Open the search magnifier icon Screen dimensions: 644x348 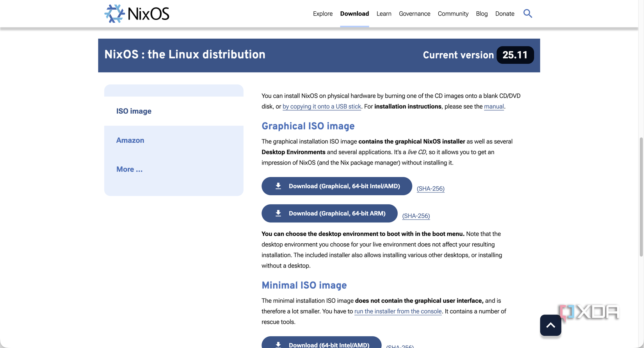point(528,14)
